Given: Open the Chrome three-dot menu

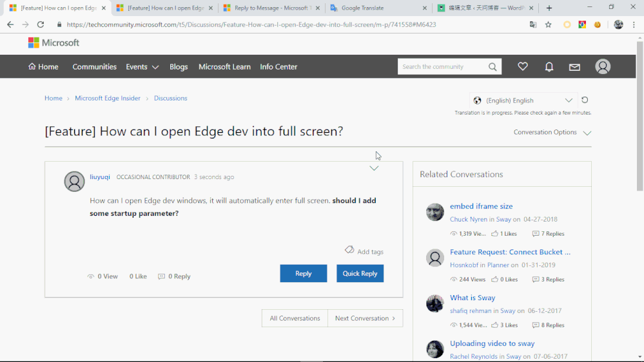Looking at the screenshot, I should (x=634, y=24).
